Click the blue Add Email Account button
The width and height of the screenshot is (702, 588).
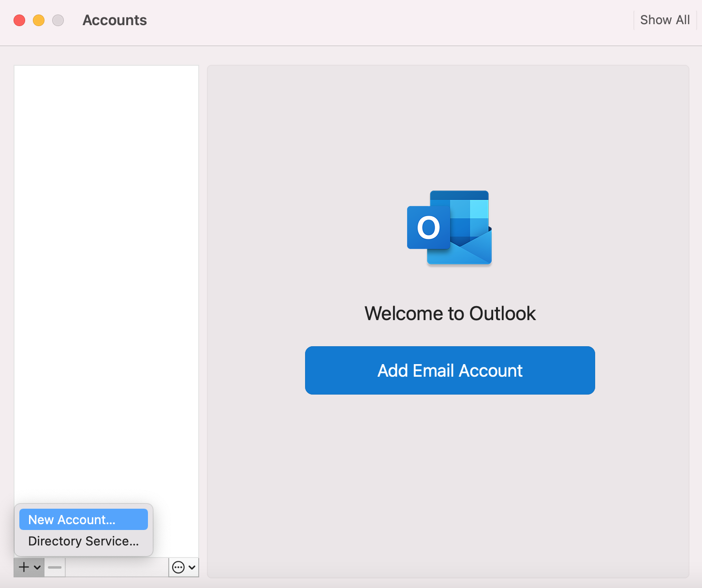[x=450, y=370]
